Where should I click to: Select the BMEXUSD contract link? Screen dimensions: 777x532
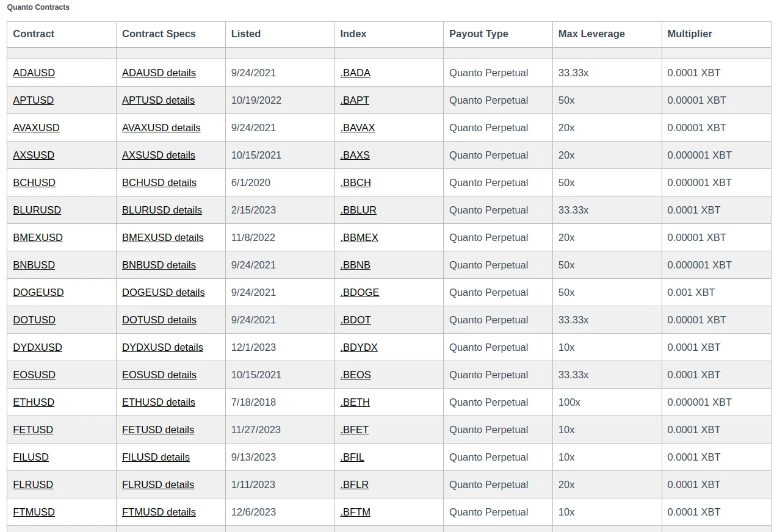point(38,237)
